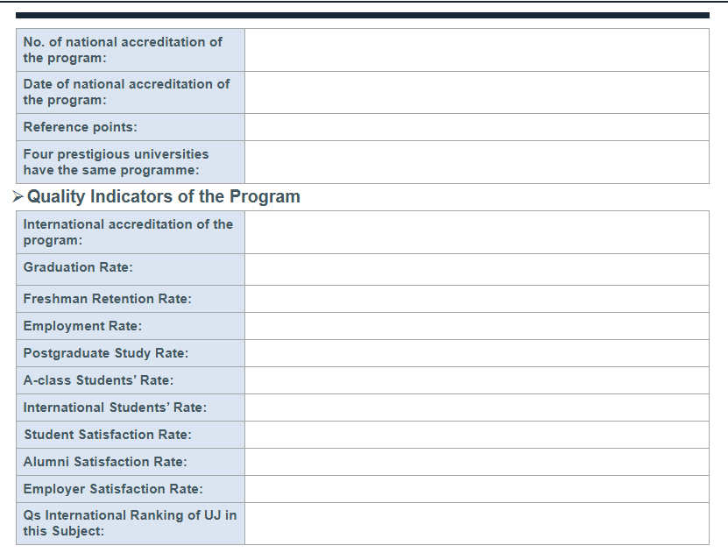Click the arrow bullet before Quality Indicators heading

18,197
